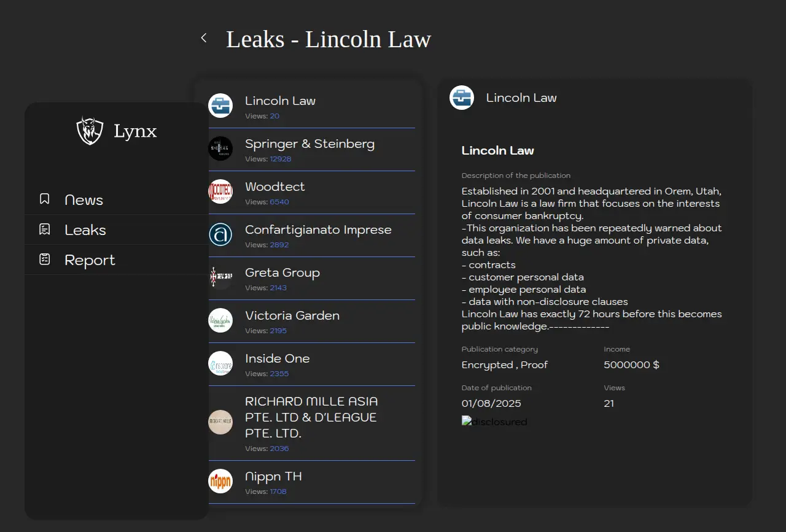Click the bookmark icon next to News

pos(44,199)
